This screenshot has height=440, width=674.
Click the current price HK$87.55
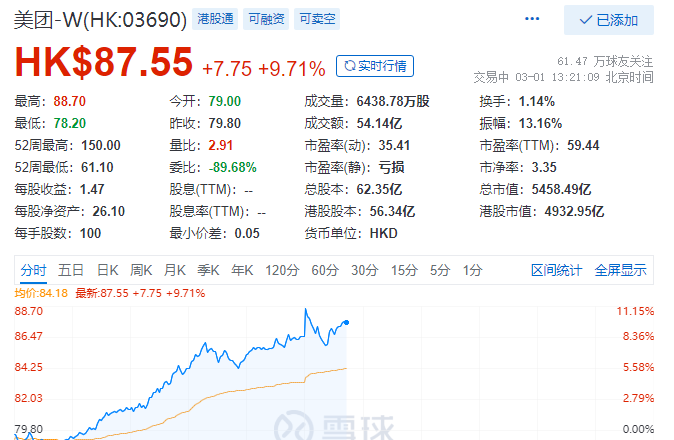104,63
